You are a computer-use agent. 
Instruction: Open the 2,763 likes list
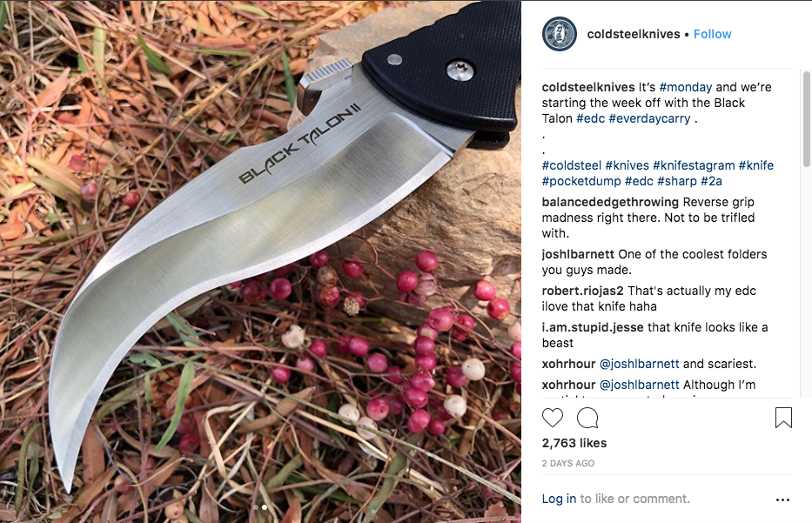[x=574, y=443]
